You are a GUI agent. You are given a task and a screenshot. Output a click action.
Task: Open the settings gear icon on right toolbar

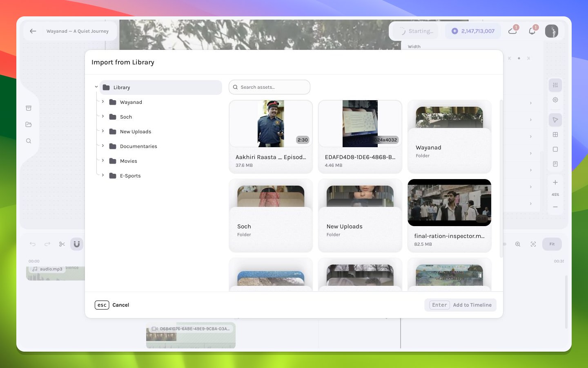[555, 100]
